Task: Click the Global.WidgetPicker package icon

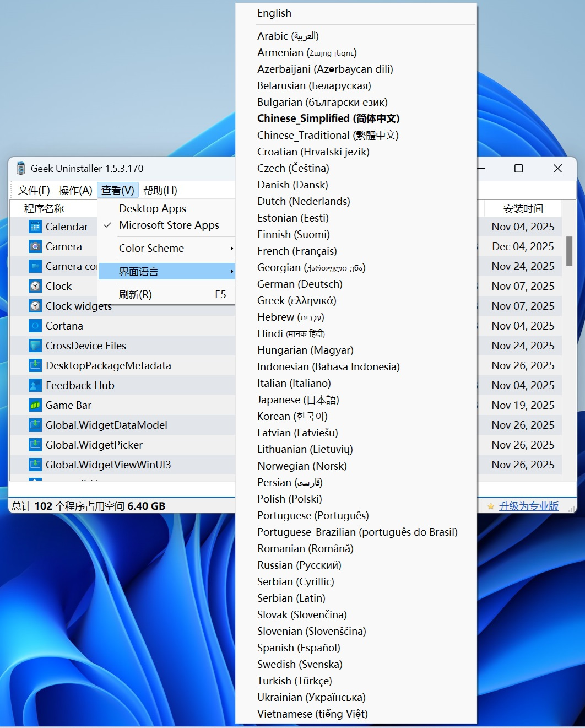Action: click(x=35, y=444)
